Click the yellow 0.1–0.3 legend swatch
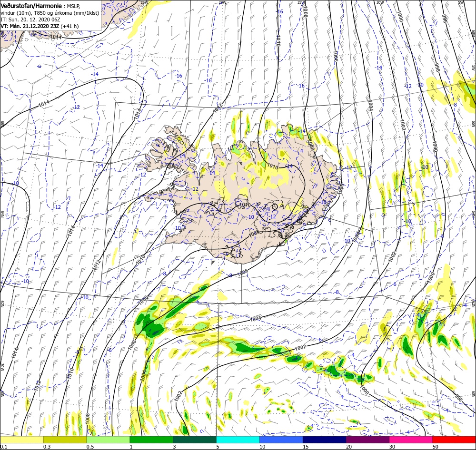Image resolution: width=476 pixels, height=450 pixels. [22, 440]
